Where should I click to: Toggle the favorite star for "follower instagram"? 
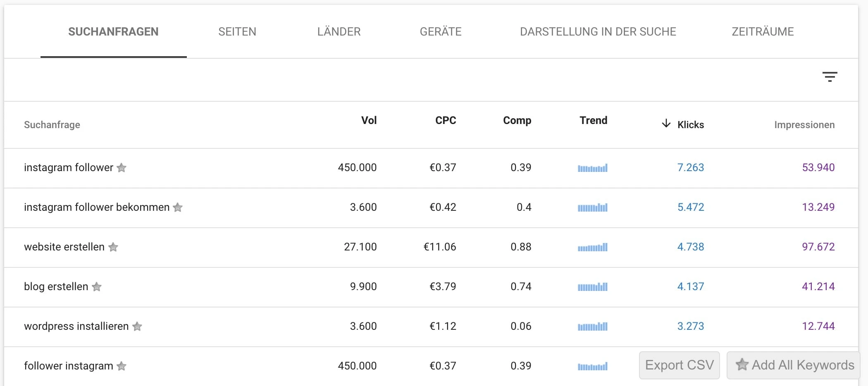[122, 366]
